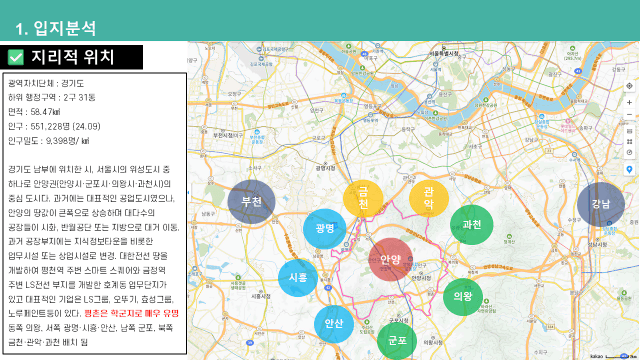Select the green 과천 circle marker
This screenshot has width=640, height=360.
click(x=472, y=225)
